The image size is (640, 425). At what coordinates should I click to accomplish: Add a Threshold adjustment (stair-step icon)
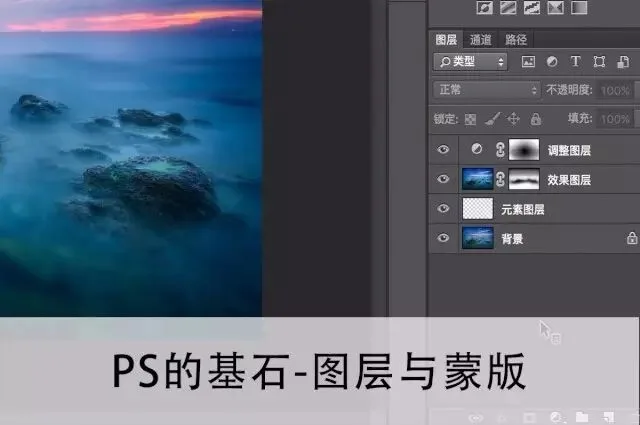(x=532, y=7)
